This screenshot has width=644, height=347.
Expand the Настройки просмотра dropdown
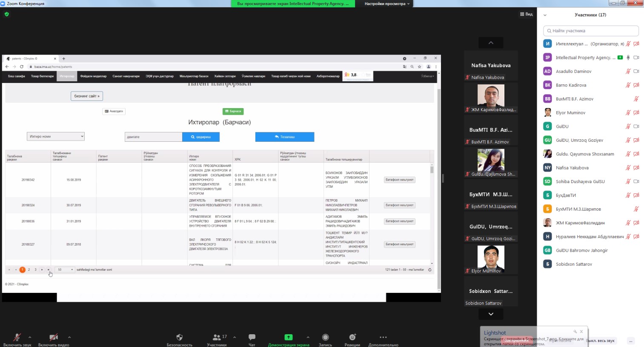[x=387, y=4]
